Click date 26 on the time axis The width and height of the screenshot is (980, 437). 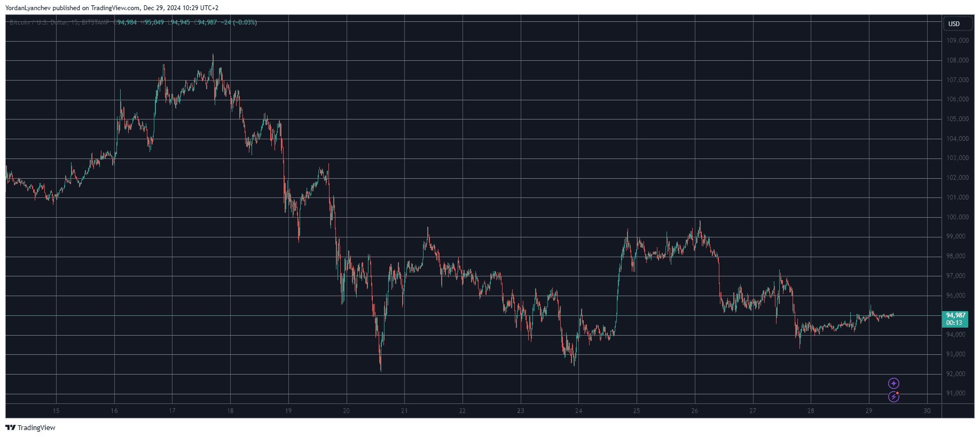click(x=695, y=411)
